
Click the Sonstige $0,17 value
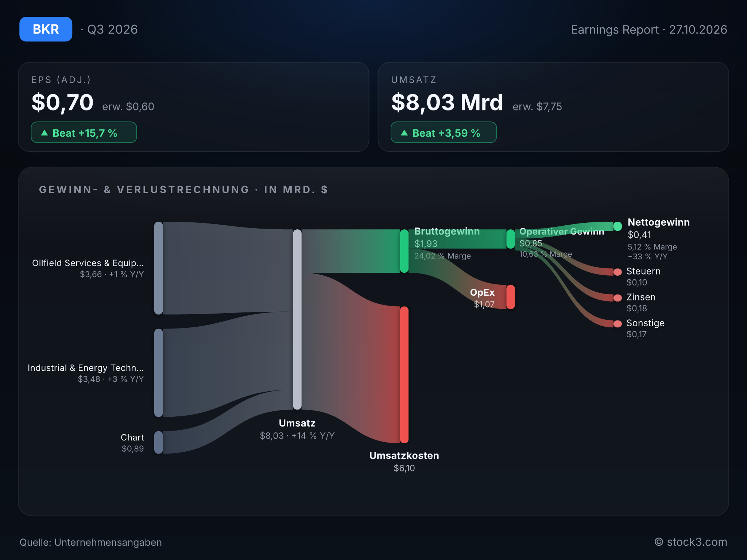click(636, 334)
